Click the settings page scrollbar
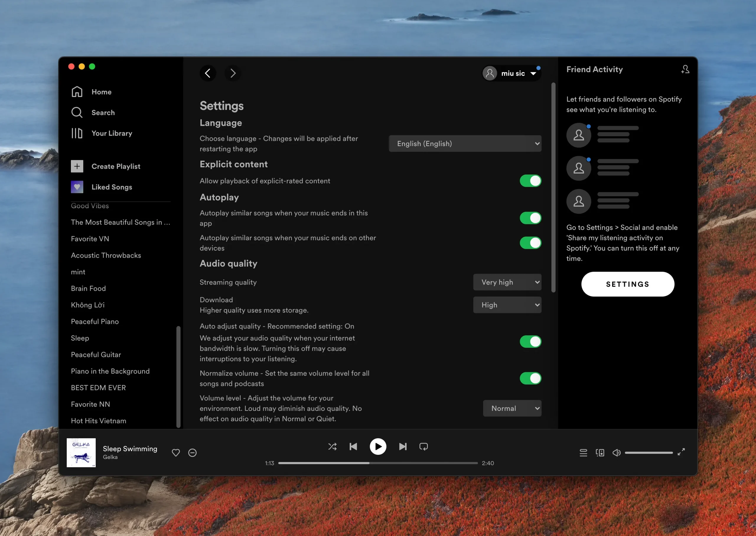This screenshot has height=536, width=756. (x=553, y=187)
